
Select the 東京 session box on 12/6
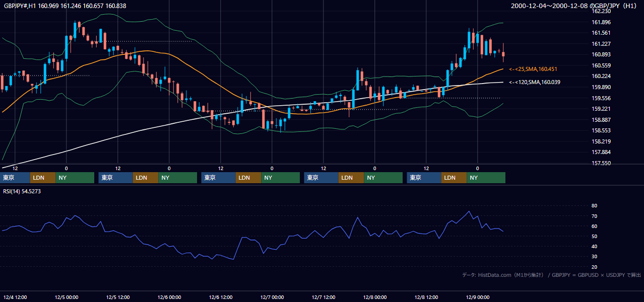click(219, 178)
